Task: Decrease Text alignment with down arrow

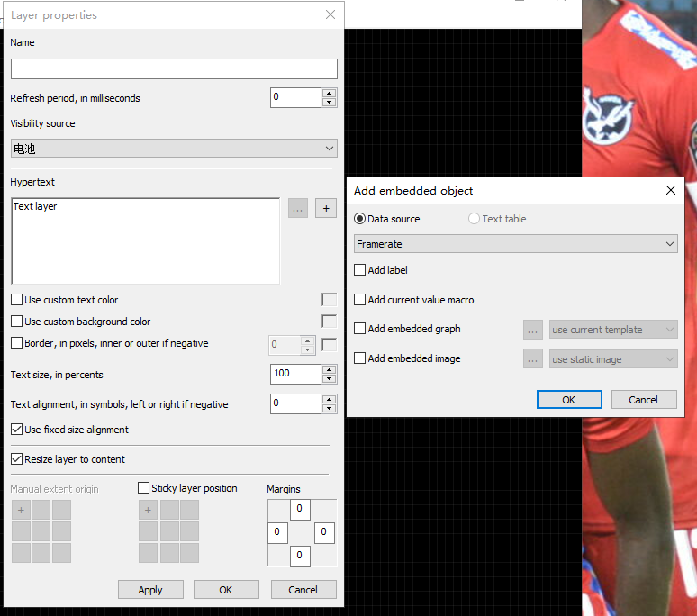Action: 329,409
